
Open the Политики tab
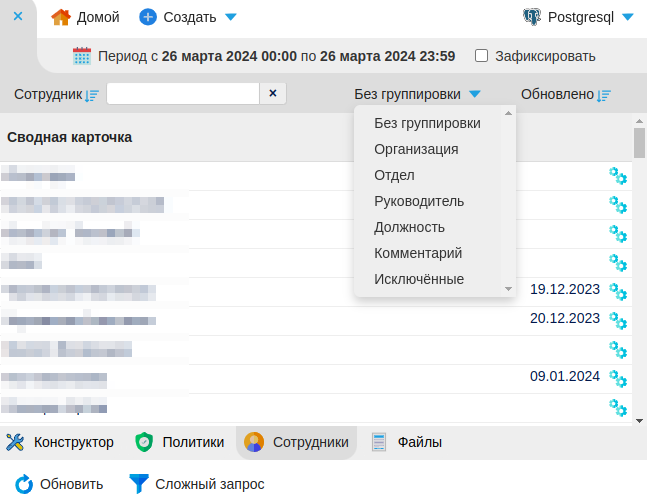tap(180, 442)
